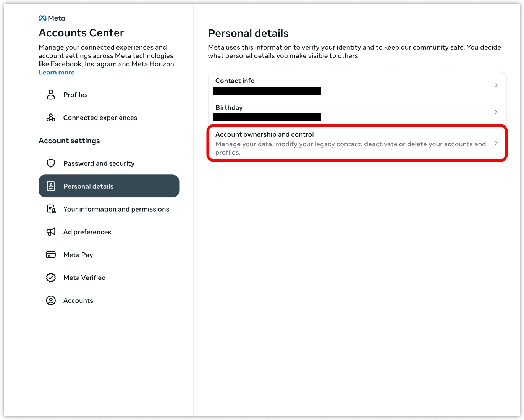Screen dimensions: 524x420
Task: Click the Birthday row label
Action: tap(229, 108)
